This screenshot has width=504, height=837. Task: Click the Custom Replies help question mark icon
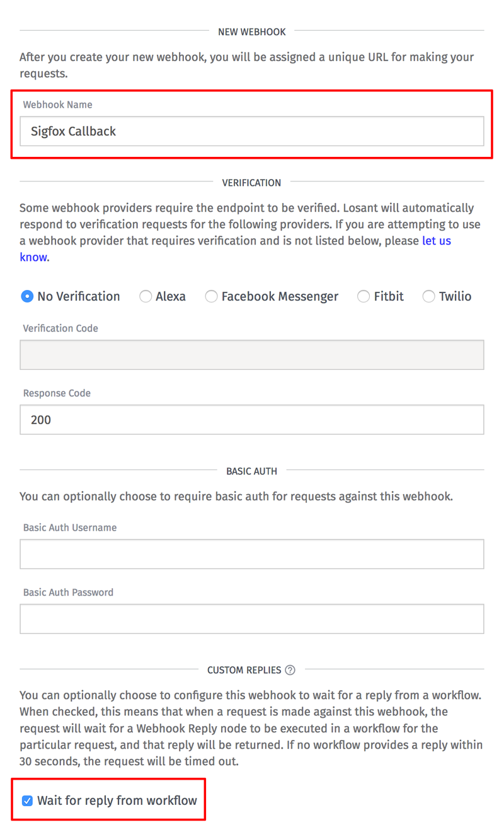pos(290,670)
